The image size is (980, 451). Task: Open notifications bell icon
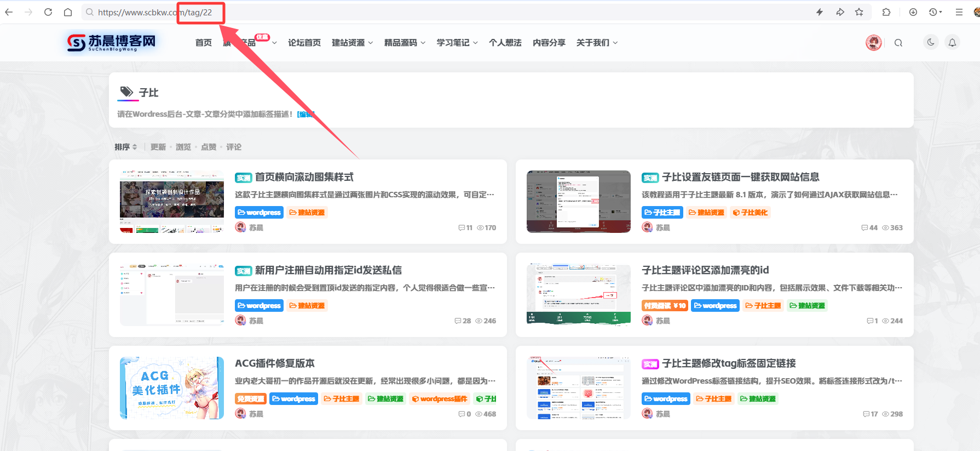click(953, 42)
